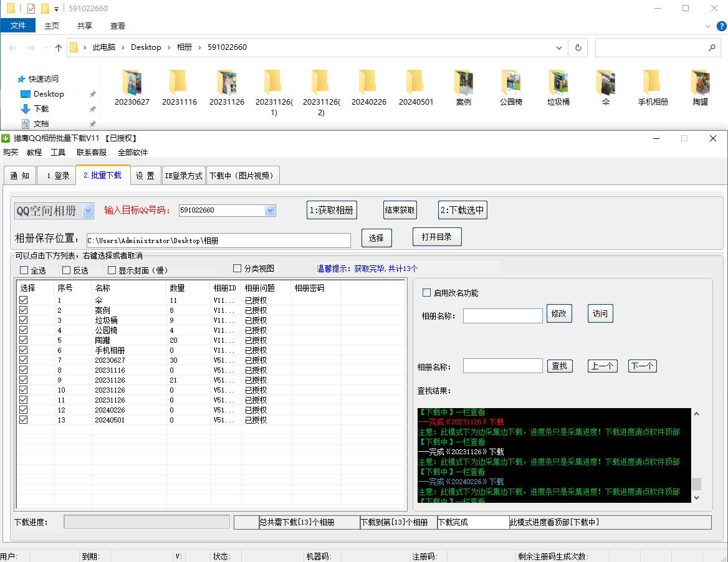Switch to 1.登录 tab
The width and height of the screenshot is (728, 562).
point(57,176)
